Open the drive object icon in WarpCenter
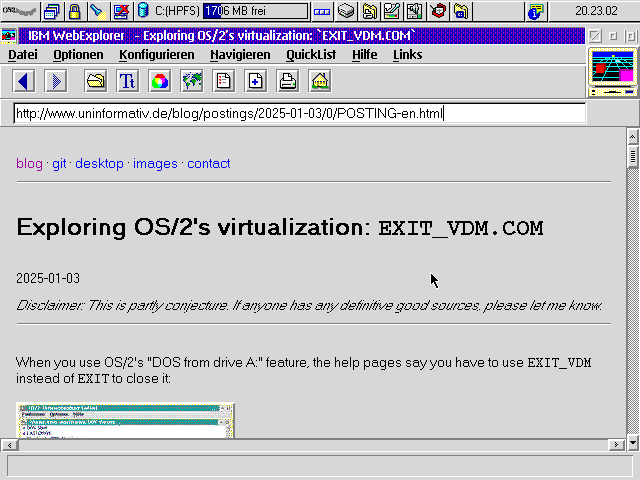 point(346,11)
